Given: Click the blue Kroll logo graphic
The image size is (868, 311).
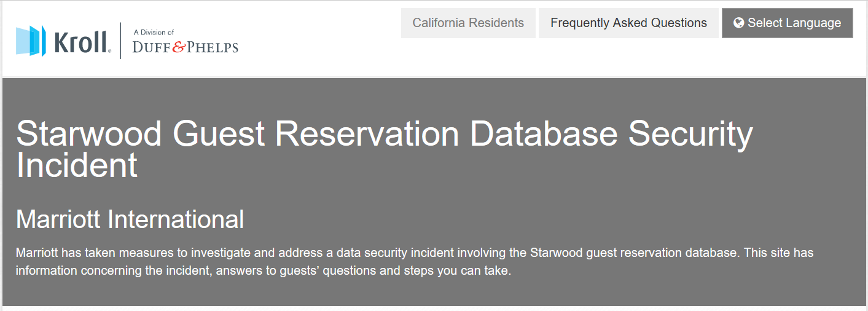Looking at the screenshot, I should (31, 41).
